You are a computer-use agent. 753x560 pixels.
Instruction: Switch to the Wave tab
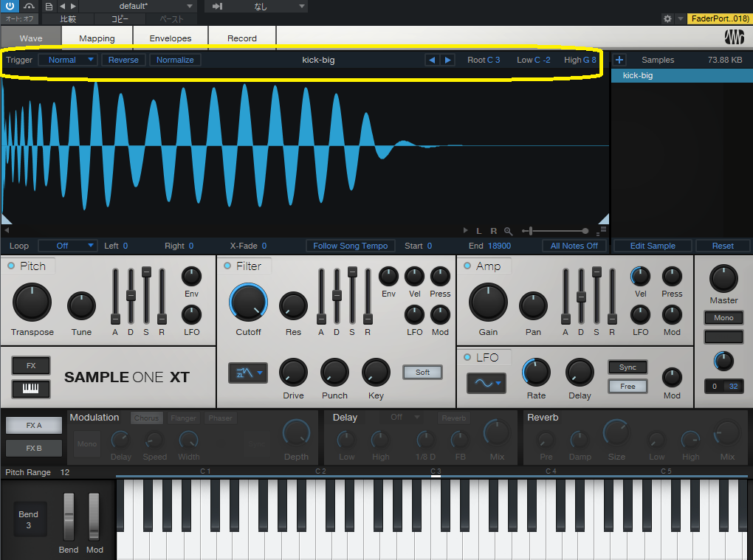click(31, 38)
